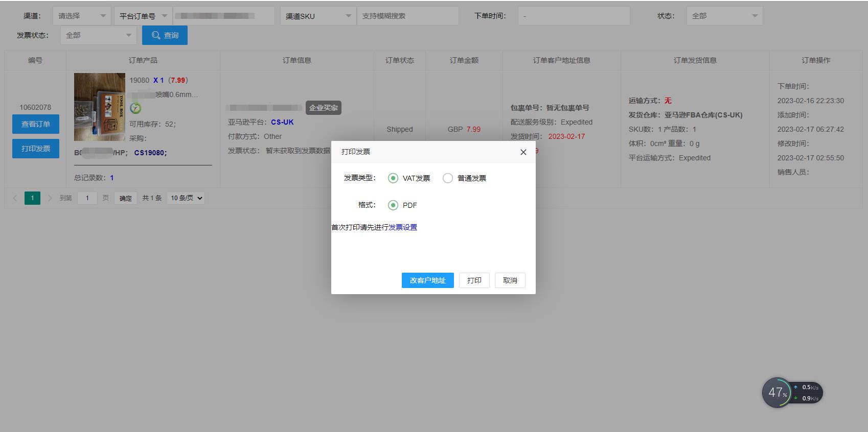The image size is (868, 432).
Task: Open the product thumbnail image
Action: click(100, 107)
